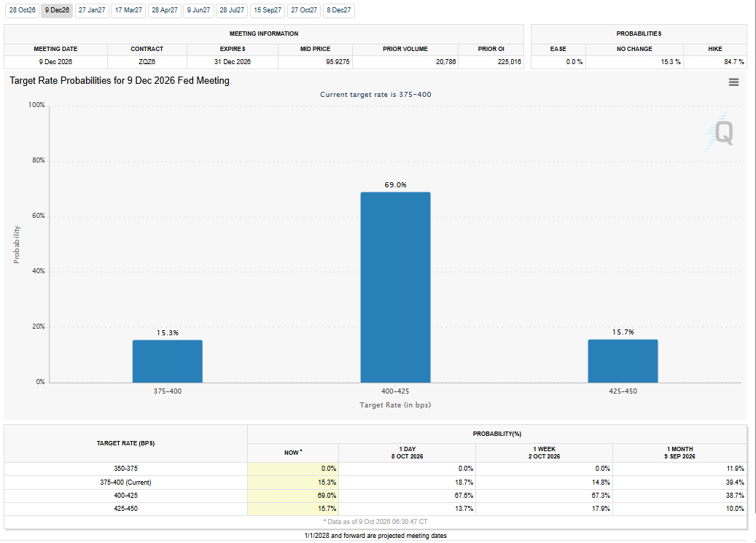Click the Target Rate (in bps) axis label
This screenshot has width=756, height=543.
[395, 405]
